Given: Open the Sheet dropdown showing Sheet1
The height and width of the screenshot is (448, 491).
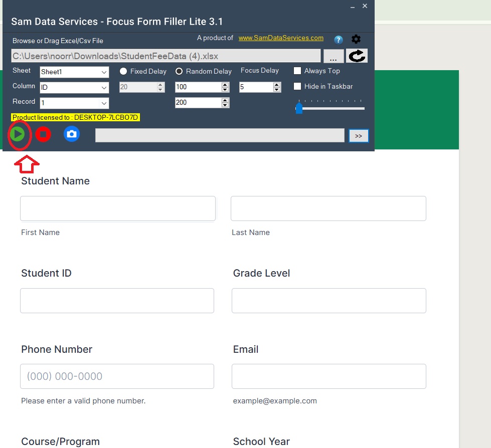Looking at the screenshot, I should (75, 72).
